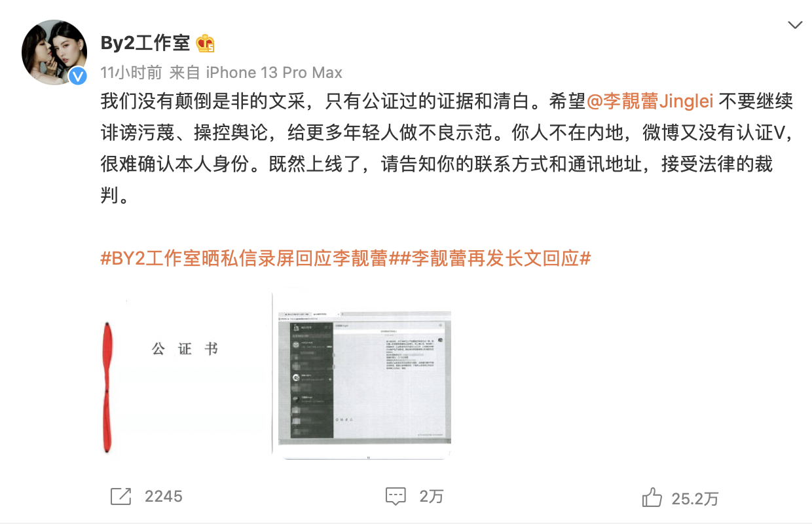View the chat screenshot thumbnail
812x524 pixels.
361,373
